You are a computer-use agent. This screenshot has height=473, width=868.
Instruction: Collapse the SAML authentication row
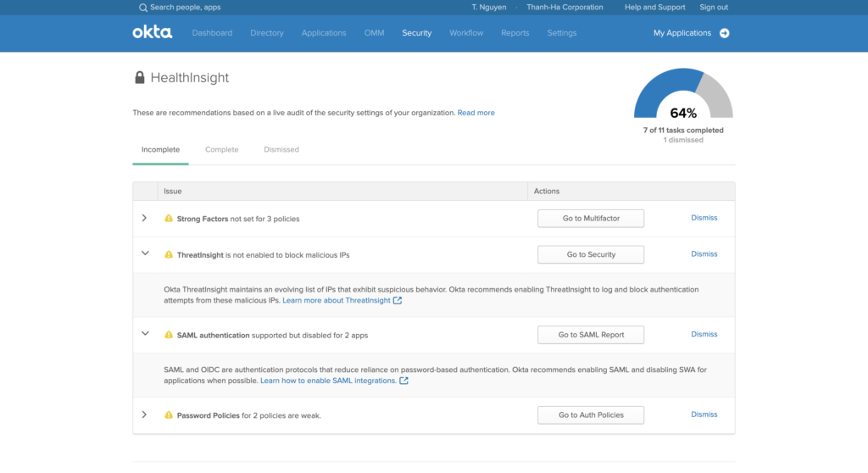tap(145, 333)
